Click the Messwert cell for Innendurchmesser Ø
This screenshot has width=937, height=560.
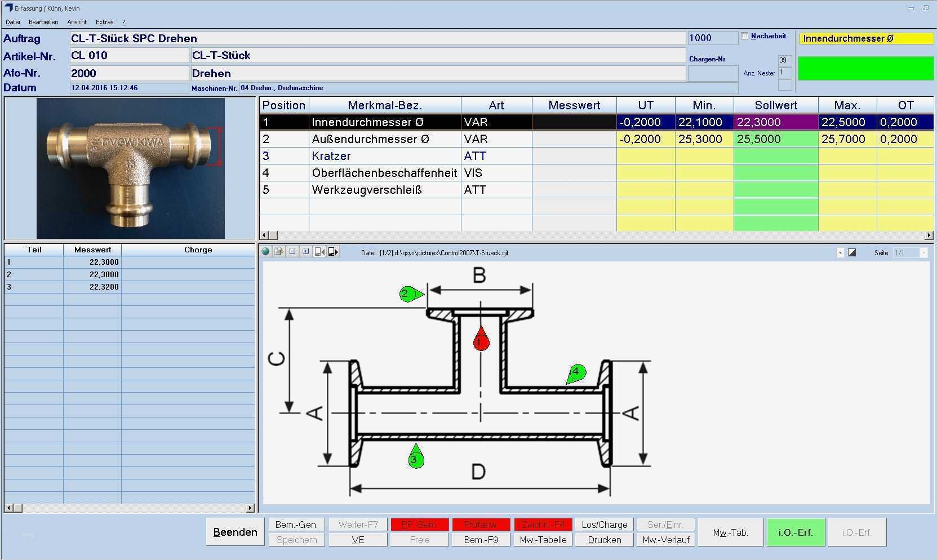pyautogui.click(x=574, y=122)
